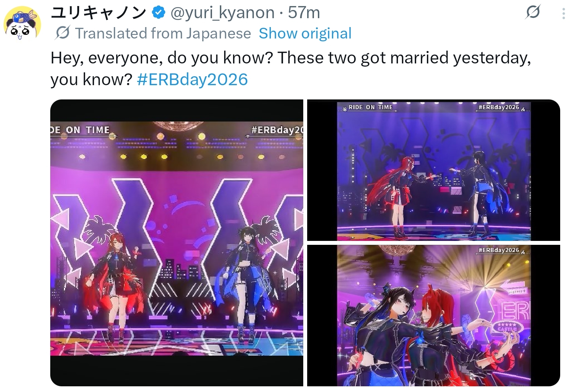Open the ユリキャノン profile avatar

(x=22, y=24)
